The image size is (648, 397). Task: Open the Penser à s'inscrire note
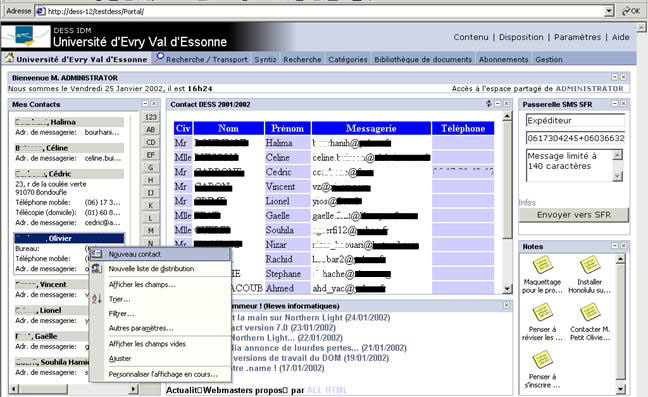pos(542,369)
